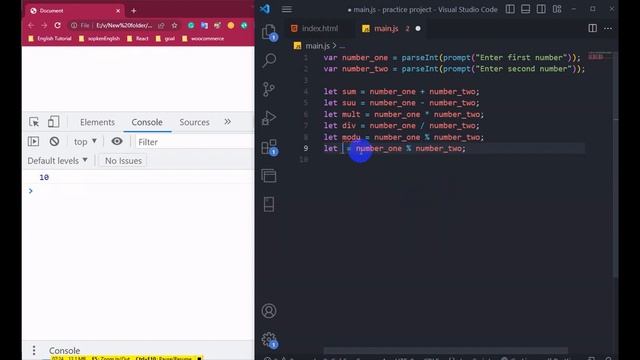Bookmark this page with the star
640x360 pixels.
pyautogui.click(x=175, y=25)
